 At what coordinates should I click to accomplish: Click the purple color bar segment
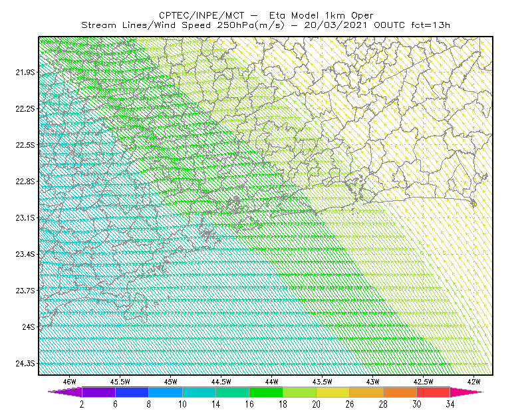tap(98, 392)
